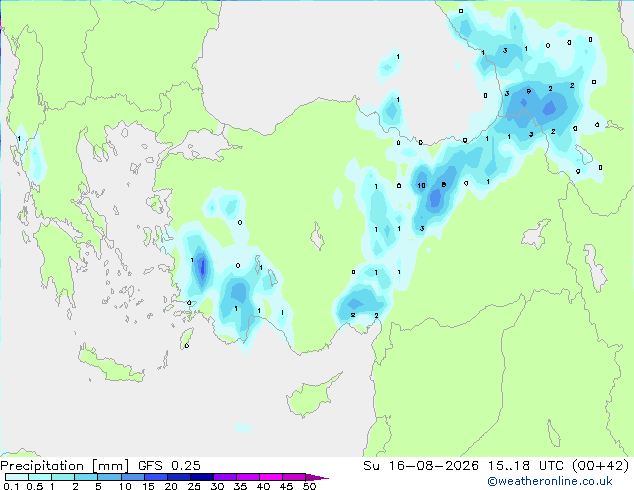
Task: Click the 40 mm magenta legend box
Action: point(271,477)
